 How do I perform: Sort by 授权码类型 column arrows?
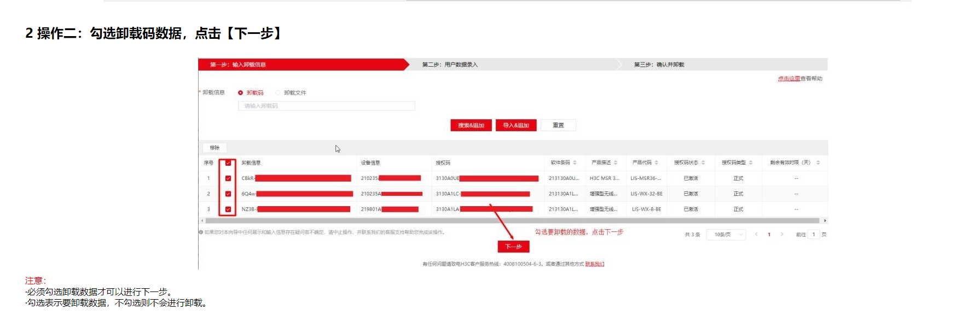pyautogui.click(x=751, y=162)
